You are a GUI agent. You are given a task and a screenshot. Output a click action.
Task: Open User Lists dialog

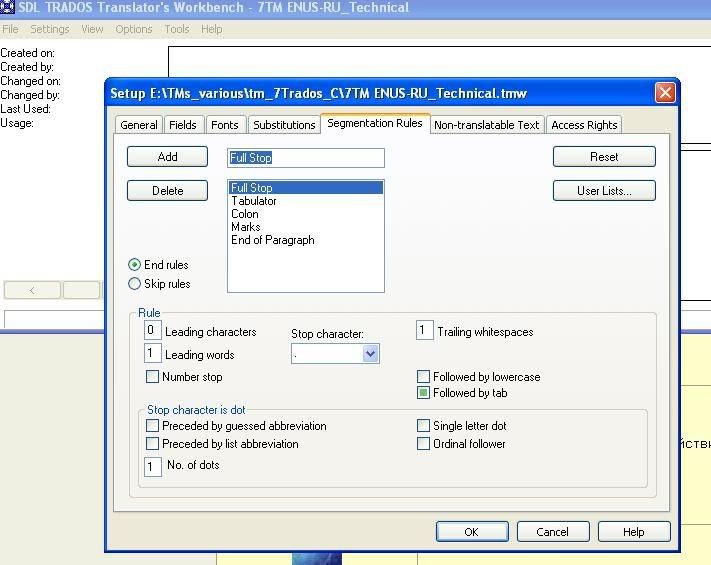pyautogui.click(x=604, y=190)
